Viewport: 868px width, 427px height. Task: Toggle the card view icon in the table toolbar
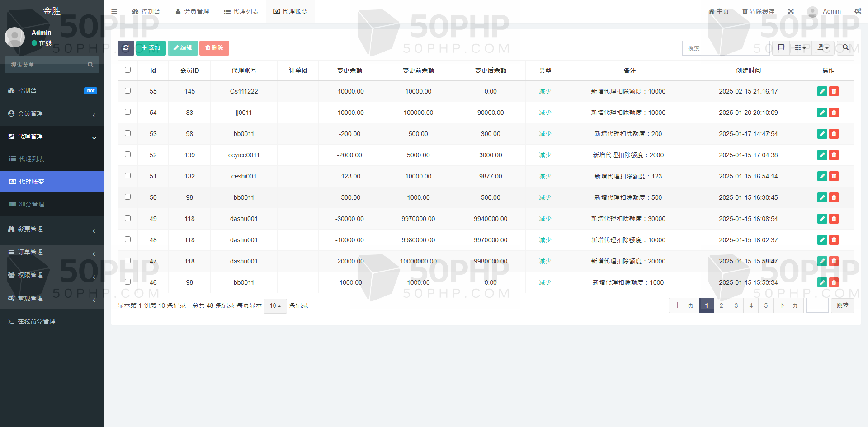781,48
